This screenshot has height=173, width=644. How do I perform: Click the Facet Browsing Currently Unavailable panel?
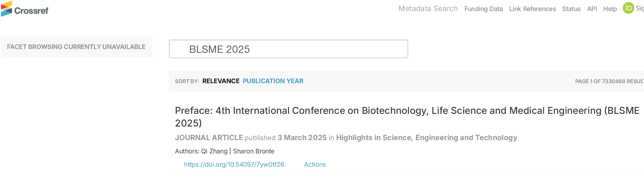point(76,47)
